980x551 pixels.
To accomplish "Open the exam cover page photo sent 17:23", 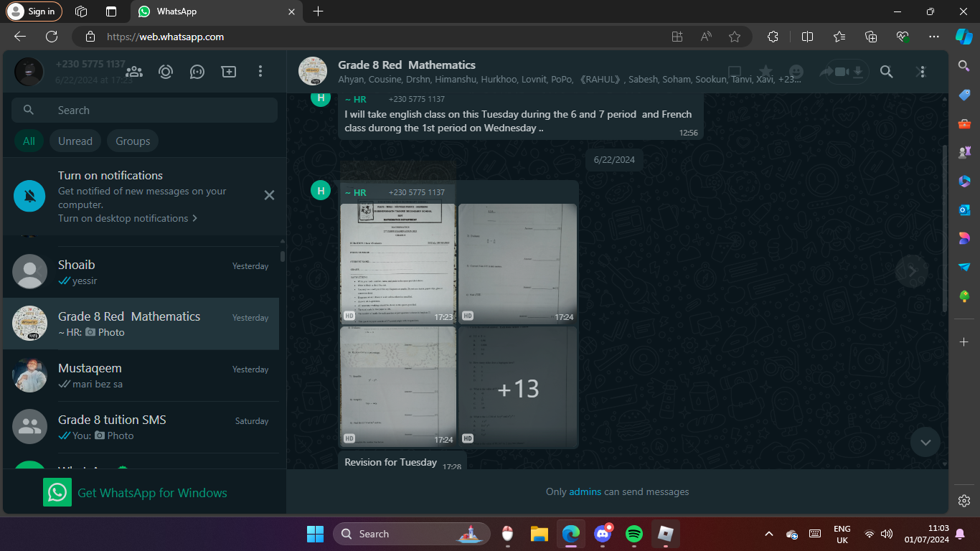I will pyautogui.click(x=397, y=263).
